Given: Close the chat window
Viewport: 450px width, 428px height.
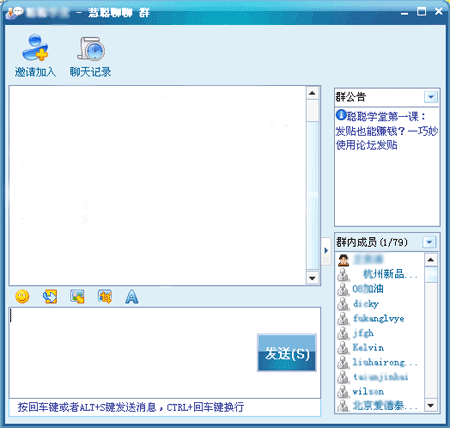Looking at the screenshot, I should pos(439,12).
